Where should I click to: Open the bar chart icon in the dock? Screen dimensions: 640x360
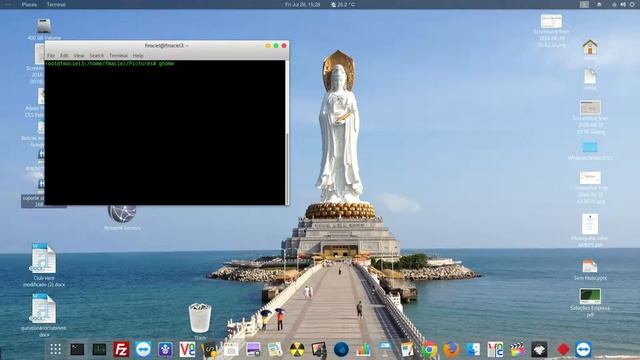[363, 350]
